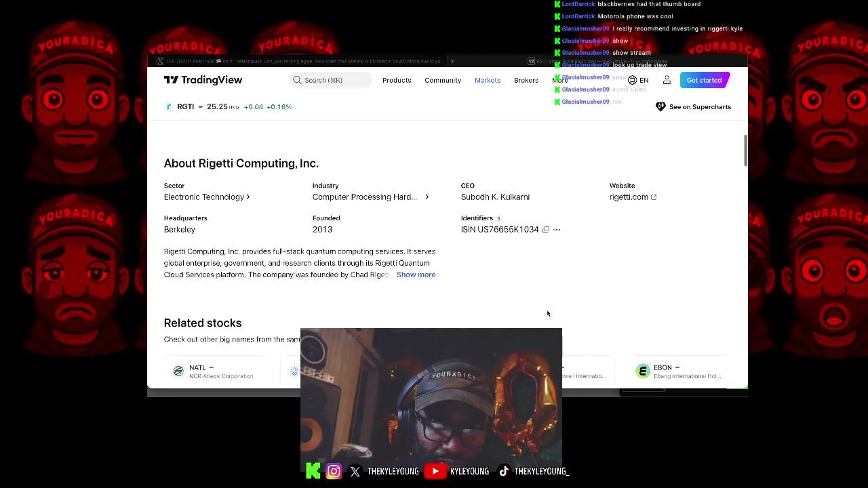868x488 pixels.
Task: Click the user profile icon
Action: [667, 80]
